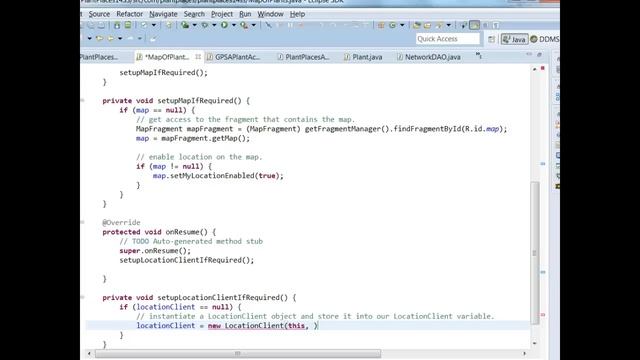The image size is (640, 360).
Task: Switch to the PlantPlaces... leftmost tab
Action: (x=99, y=57)
